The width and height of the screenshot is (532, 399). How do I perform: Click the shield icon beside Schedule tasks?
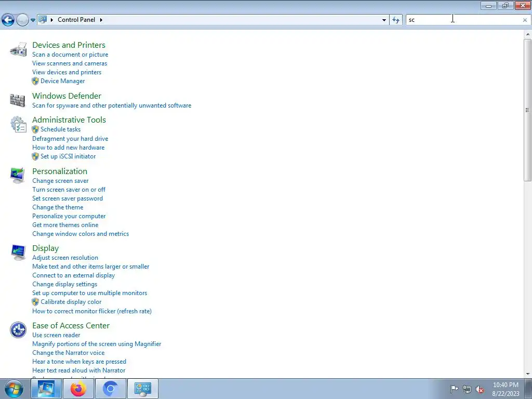pos(35,129)
